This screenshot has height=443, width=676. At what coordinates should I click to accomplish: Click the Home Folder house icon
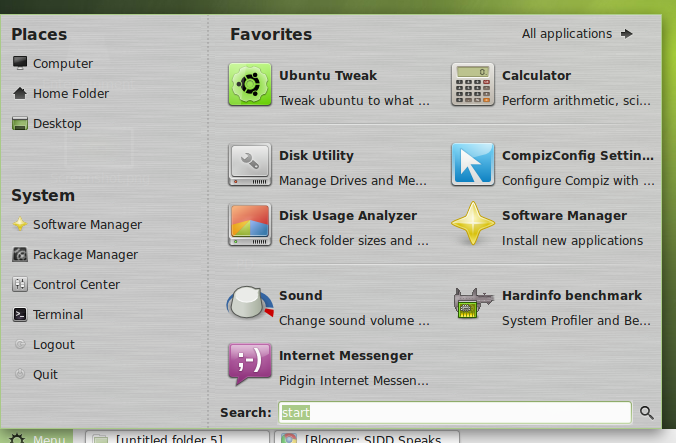[20, 93]
